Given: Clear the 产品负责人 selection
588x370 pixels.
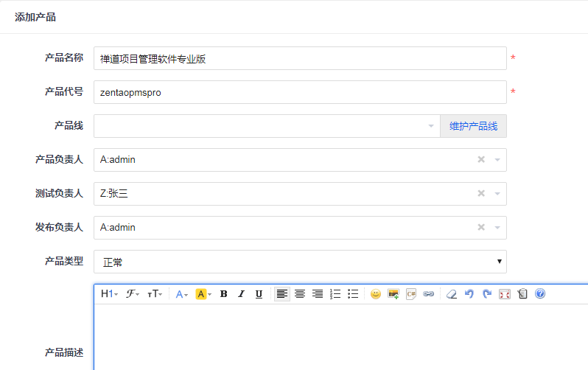Looking at the screenshot, I should [481, 159].
